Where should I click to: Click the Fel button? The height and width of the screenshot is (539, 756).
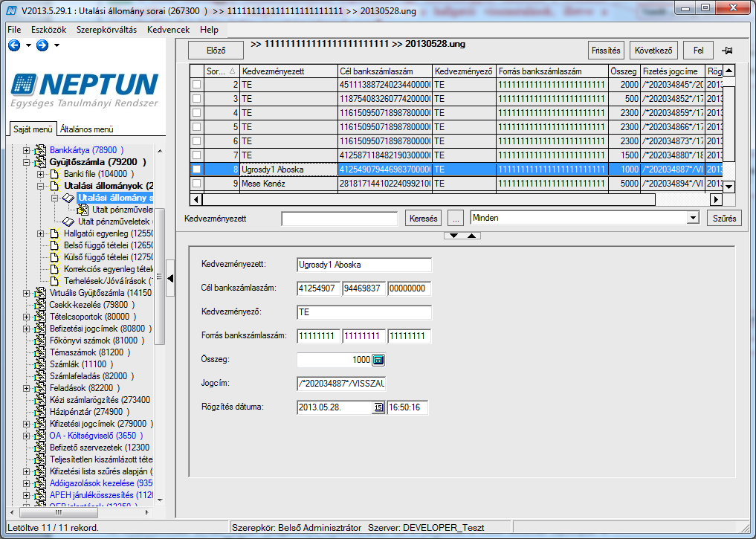(698, 50)
